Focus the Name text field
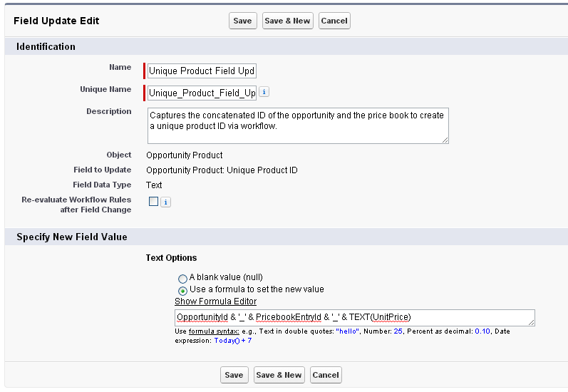The height and width of the screenshot is (392, 568). pyautogui.click(x=201, y=71)
